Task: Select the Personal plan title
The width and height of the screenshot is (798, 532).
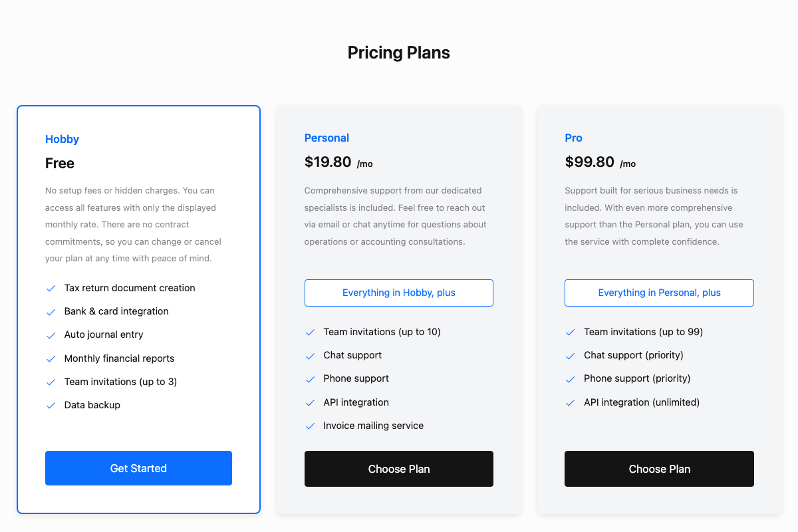Action: tap(327, 138)
